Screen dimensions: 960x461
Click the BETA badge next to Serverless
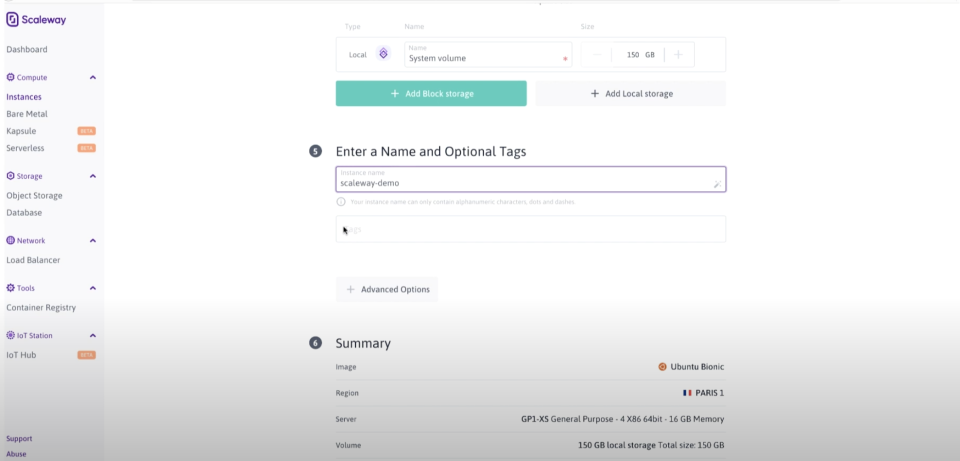click(86, 148)
